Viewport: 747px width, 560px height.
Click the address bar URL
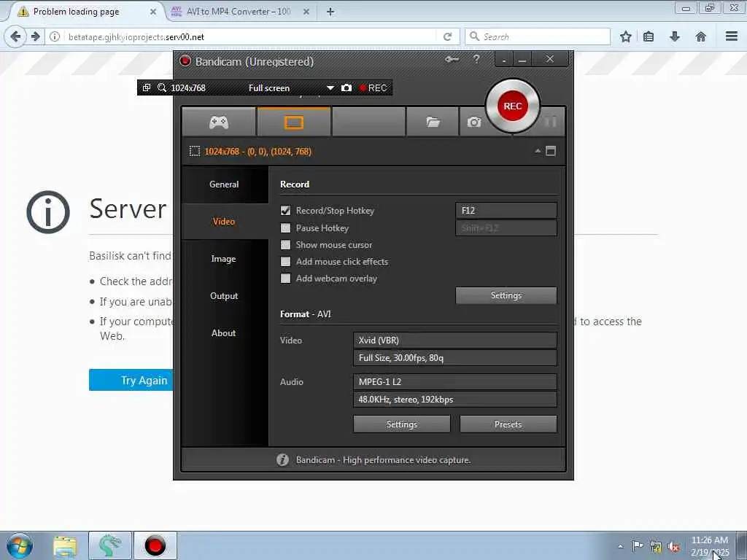(136, 36)
